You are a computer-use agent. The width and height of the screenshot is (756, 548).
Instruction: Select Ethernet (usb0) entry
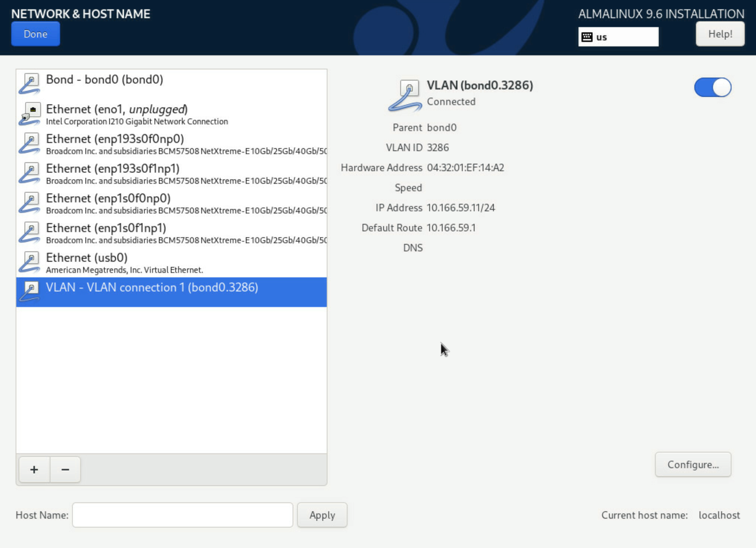[x=172, y=262]
